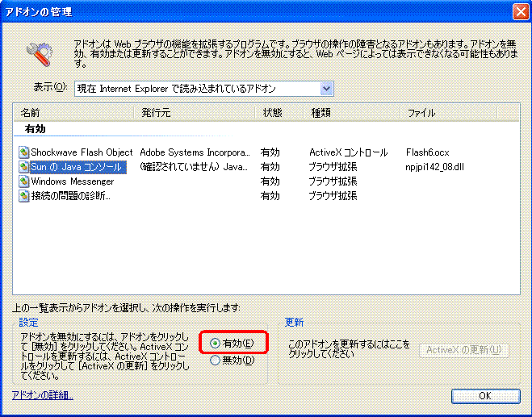Click the OK button
The width and height of the screenshot is (532, 417).
(485, 396)
